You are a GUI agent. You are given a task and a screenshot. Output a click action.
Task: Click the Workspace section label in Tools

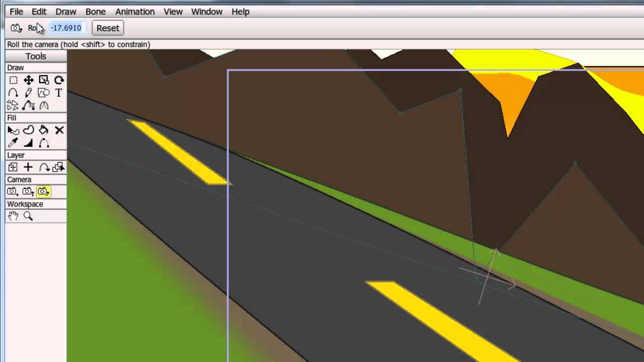[25, 204]
